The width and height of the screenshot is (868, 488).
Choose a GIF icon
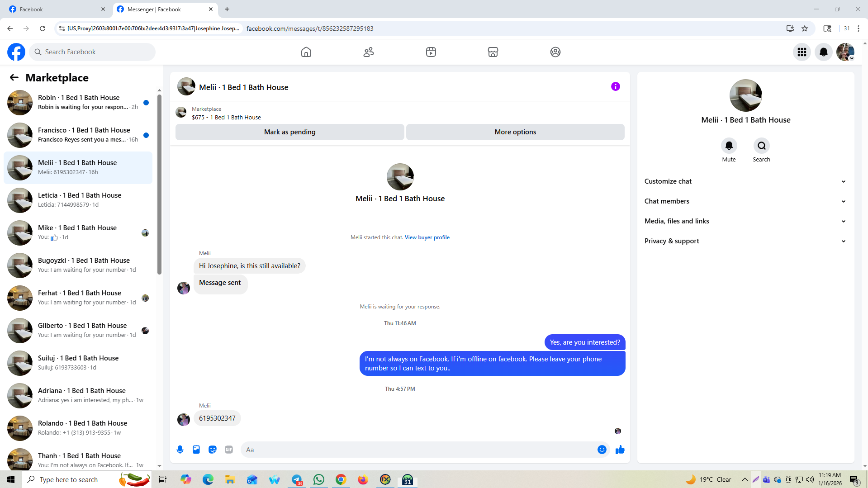click(x=229, y=450)
